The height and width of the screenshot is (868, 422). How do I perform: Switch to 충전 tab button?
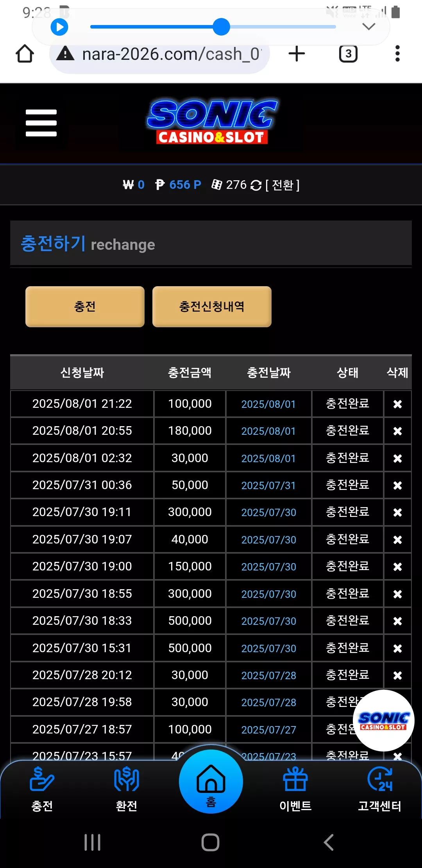tap(85, 307)
